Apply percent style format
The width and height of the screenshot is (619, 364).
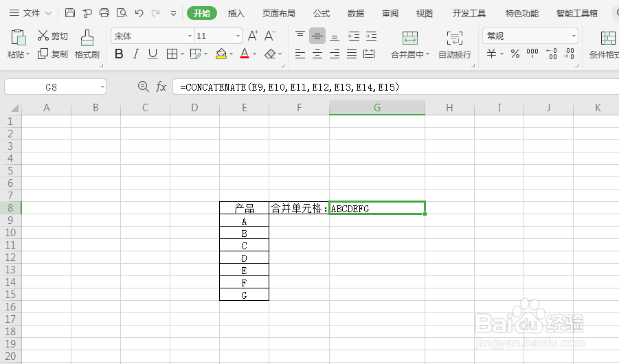click(515, 54)
